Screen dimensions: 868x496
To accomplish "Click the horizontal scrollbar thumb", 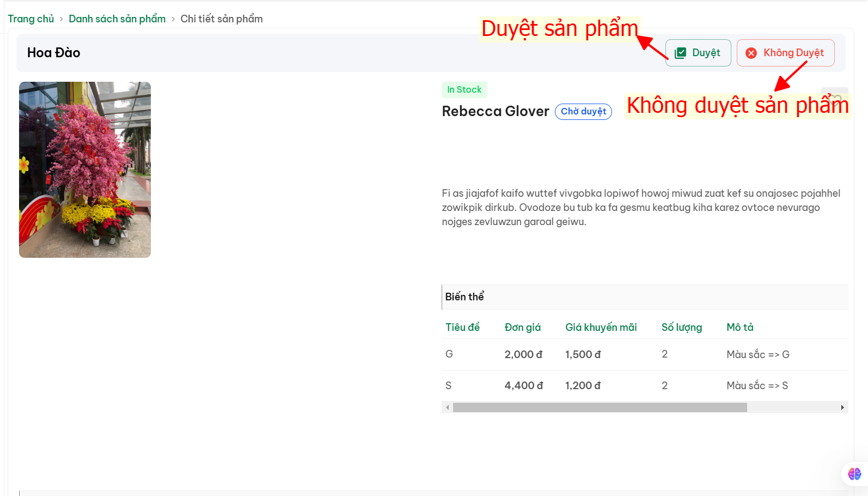I will click(600, 407).
